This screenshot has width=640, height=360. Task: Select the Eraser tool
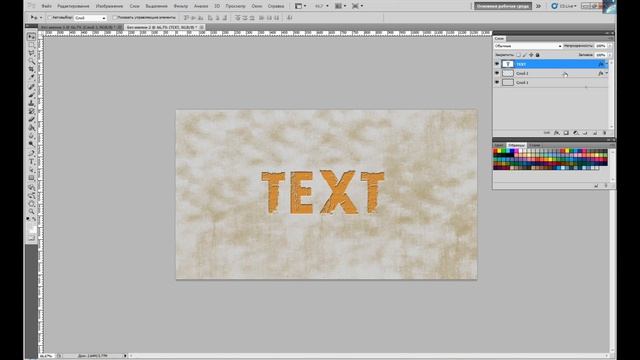[31, 120]
